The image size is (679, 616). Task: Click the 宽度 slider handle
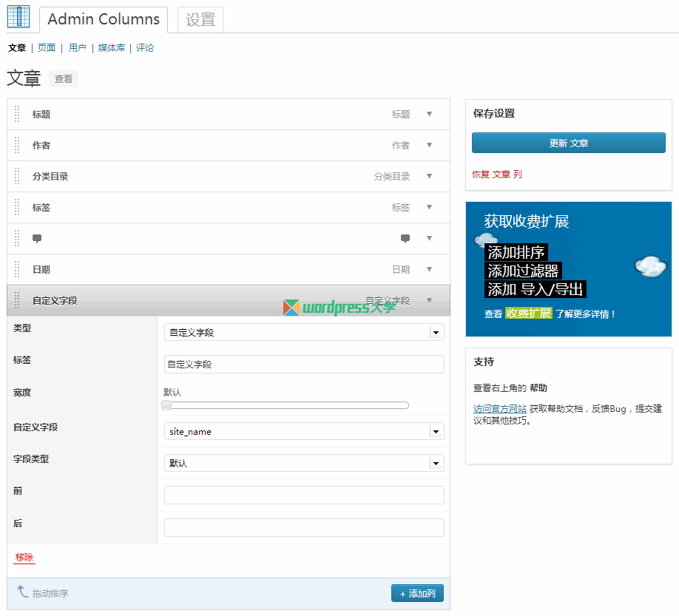[166, 405]
